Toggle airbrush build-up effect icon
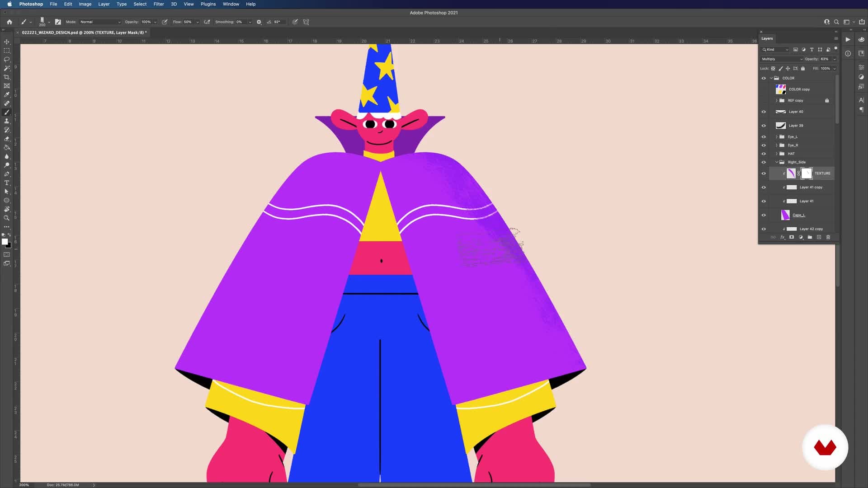This screenshot has height=488, width=868. pyautogui.click(x=207, y=22)
